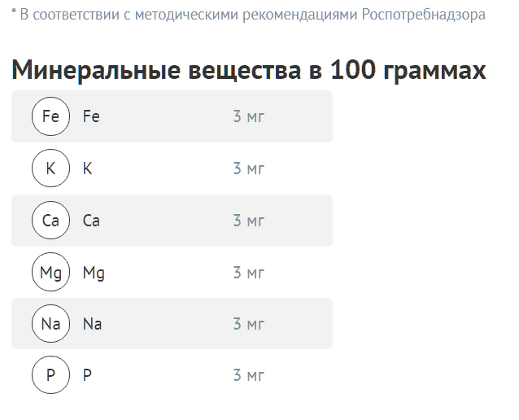Select the Ca circle icon
Image resolution: width=519 pixels, height=420 pixels.
(50, 221)
